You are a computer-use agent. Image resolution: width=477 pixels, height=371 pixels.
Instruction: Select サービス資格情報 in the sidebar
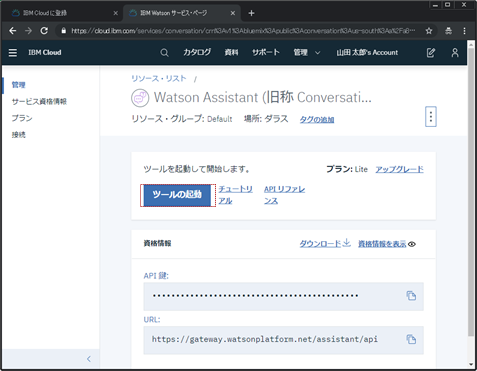39,101
